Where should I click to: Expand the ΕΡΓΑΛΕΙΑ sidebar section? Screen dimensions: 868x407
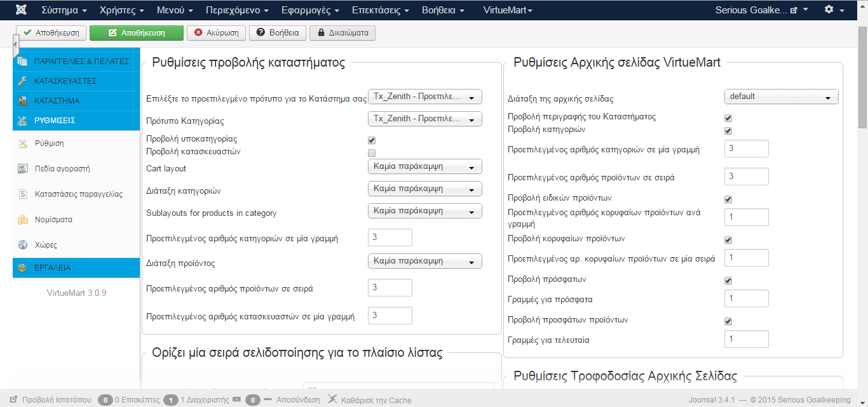[76, 267]
